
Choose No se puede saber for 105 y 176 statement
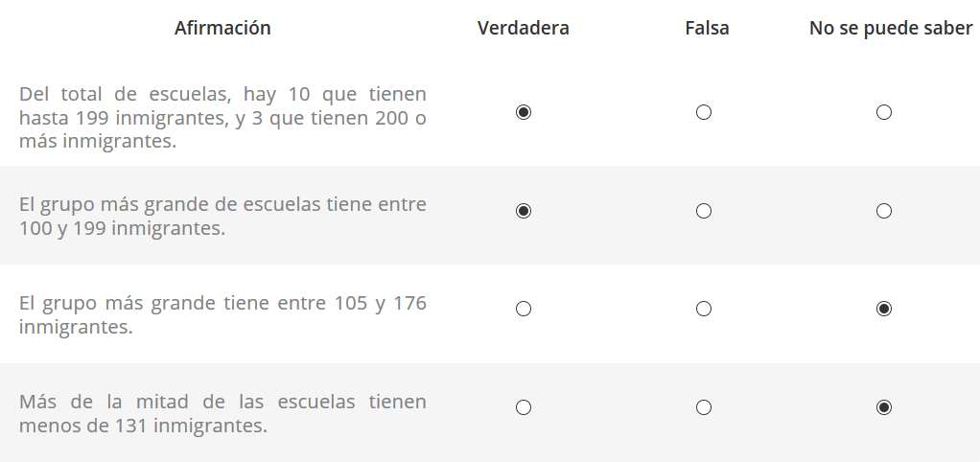click(x=884, y=309)
